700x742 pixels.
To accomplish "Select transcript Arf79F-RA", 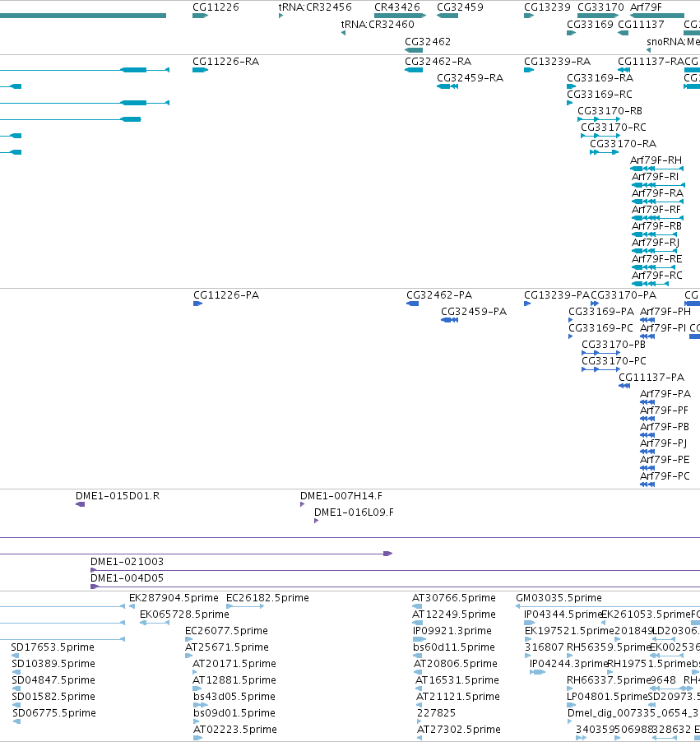I will tap(657, 202).
